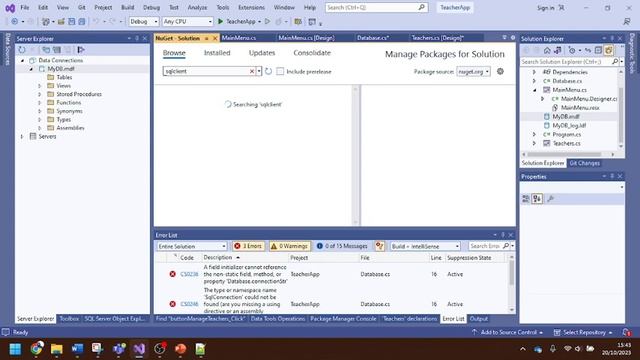
Task: Toggle Show All Files in Solution Explorer
Action: tap(609, 50)
